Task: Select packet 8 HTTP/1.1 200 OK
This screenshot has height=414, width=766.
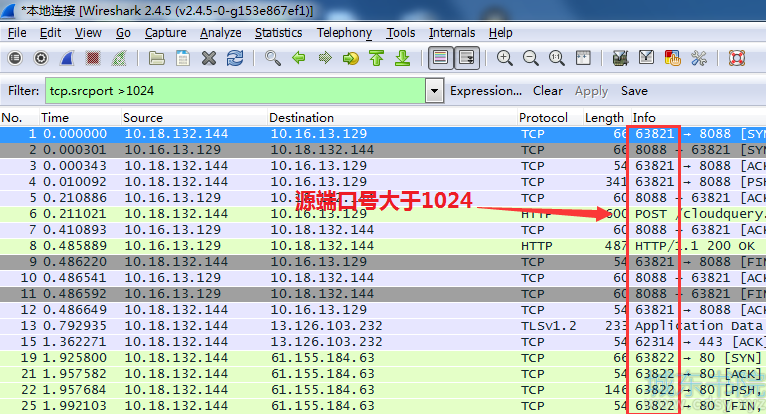Action: (383, 246)
